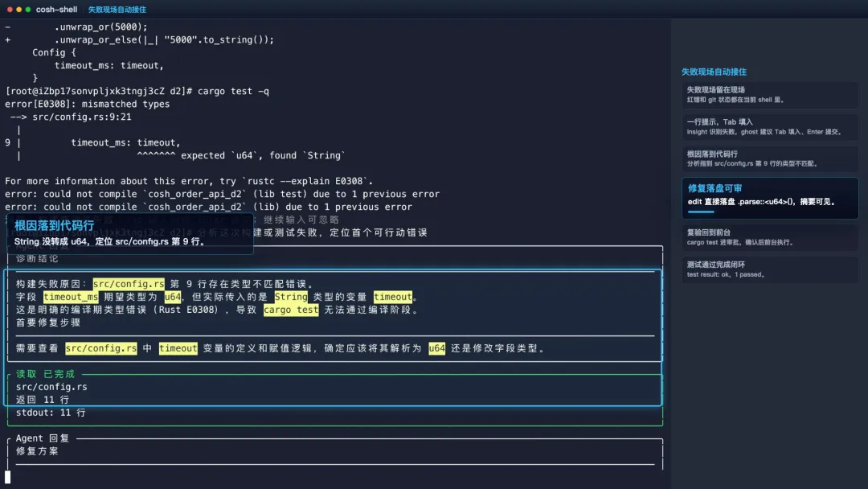The width and height of the screenshot is (868, 489).
Task: Click the sidebar heading 失败现场自动接住
Action: click(x=714, y=72)
